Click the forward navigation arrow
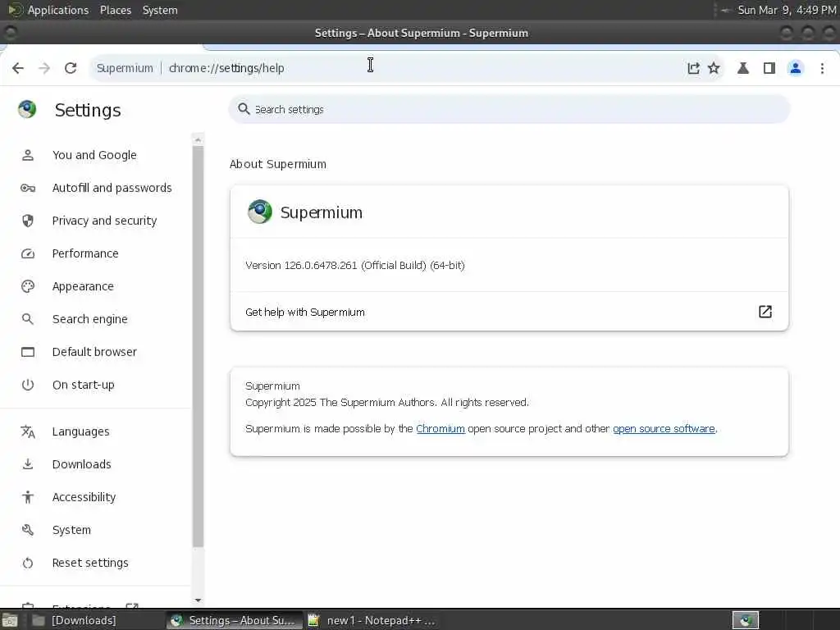Viewport: 840px width, 630px height. coord(44,68)
